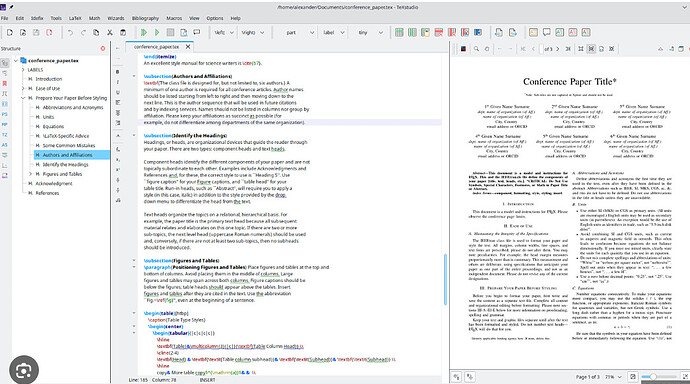Select Introduction in the structure tree

48,79
